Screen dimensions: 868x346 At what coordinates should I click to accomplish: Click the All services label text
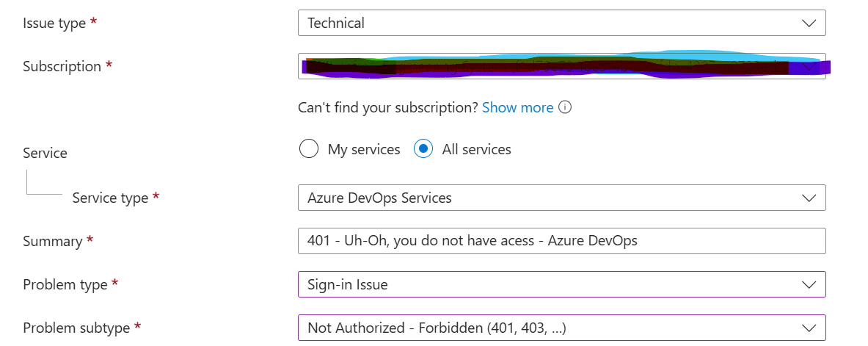(477, 149)
